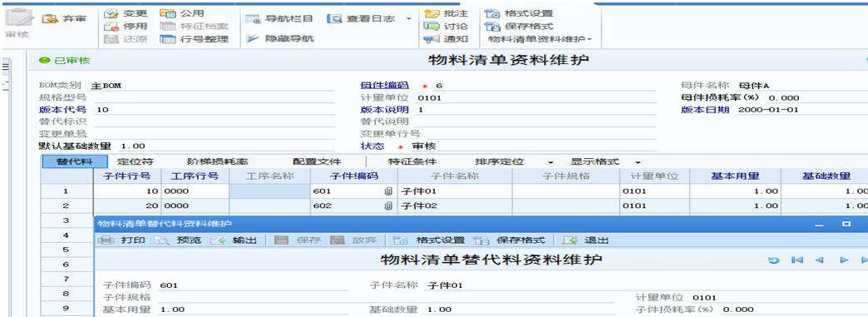Click 子件损耗率(%) field in the 替代料 window
Viewport: 868px width, 317px height.
[x=794, y=310]
